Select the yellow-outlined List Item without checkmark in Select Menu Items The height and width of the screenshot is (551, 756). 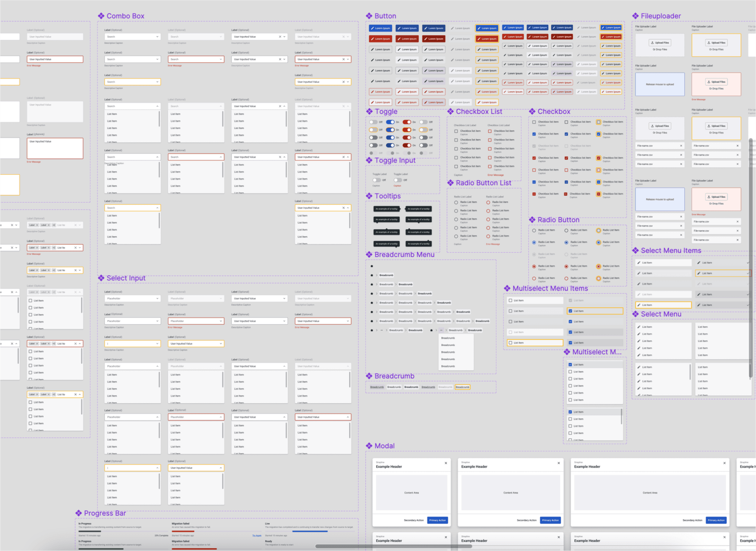coord(663,305)
